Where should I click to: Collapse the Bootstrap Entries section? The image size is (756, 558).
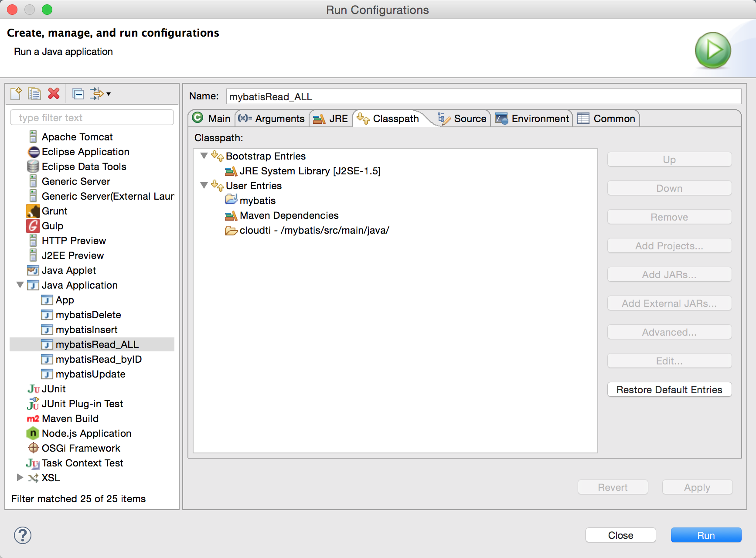(x=204, y=156)
